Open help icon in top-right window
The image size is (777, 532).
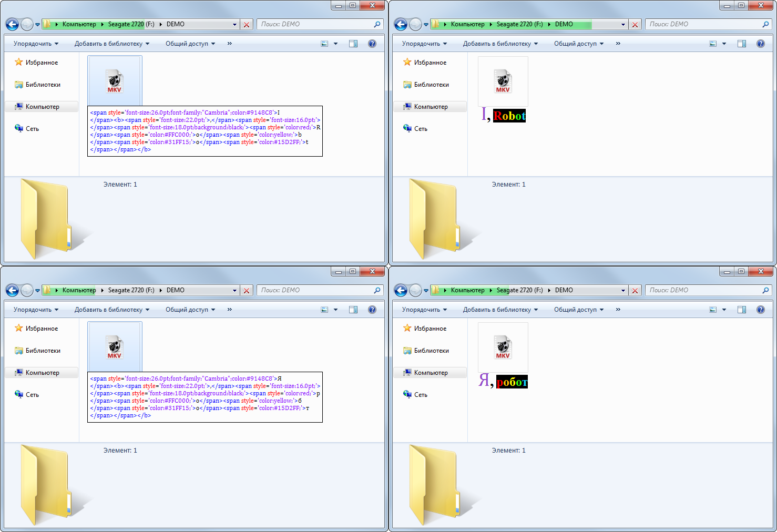tap(761, 44)
